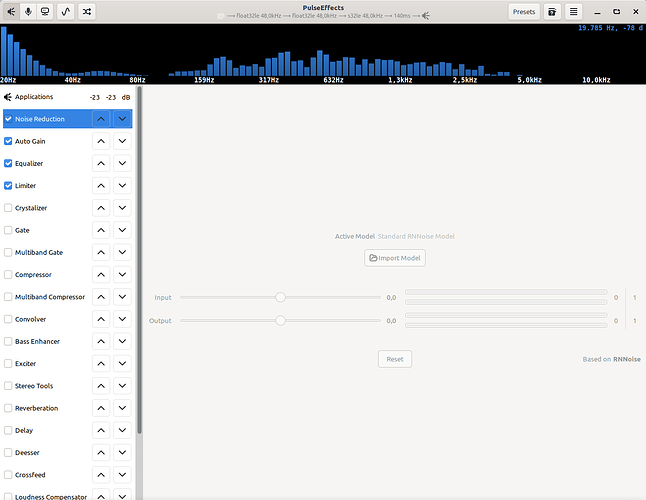This screenshot has width=646, height=500.
Task: Click the bypass icon beside Presets
Action: [551, 12]
